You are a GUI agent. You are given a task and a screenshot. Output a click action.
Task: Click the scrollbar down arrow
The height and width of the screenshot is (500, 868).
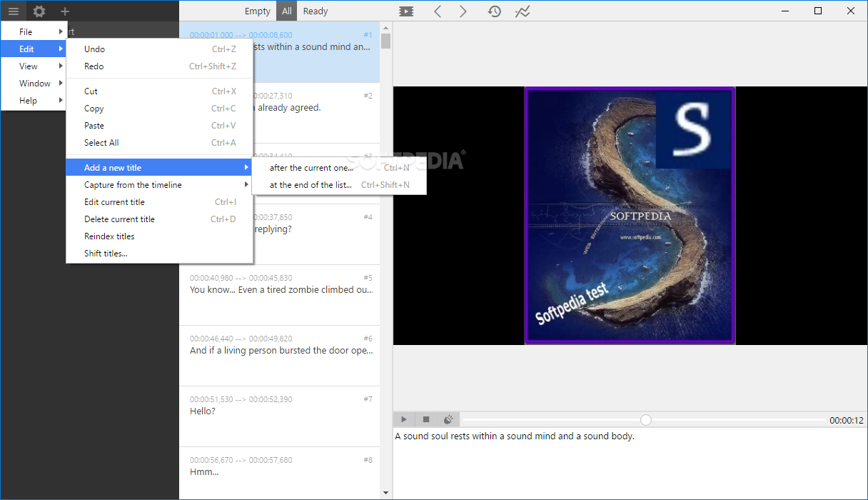pyautogui.click(x=385, y=493)
